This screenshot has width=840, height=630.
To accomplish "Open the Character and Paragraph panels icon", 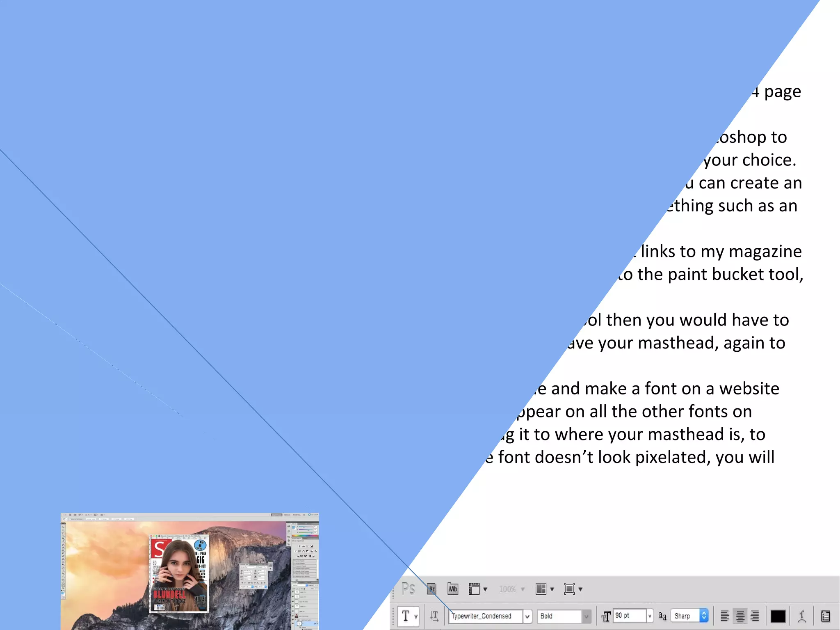I will click(826, 616).
